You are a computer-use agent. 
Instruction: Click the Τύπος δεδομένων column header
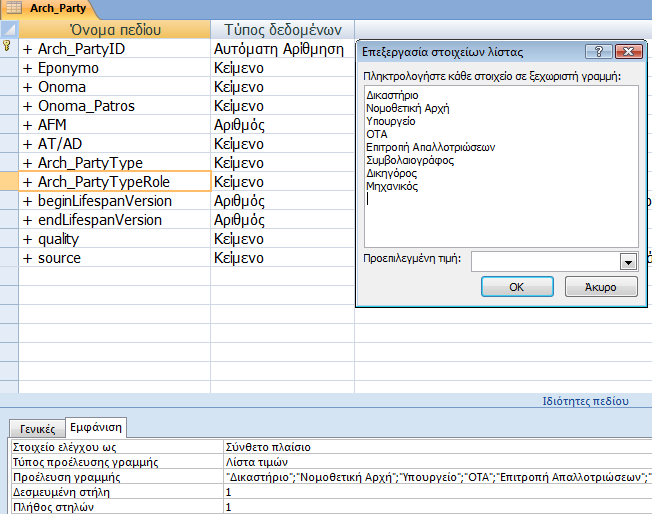coord(283,30)
